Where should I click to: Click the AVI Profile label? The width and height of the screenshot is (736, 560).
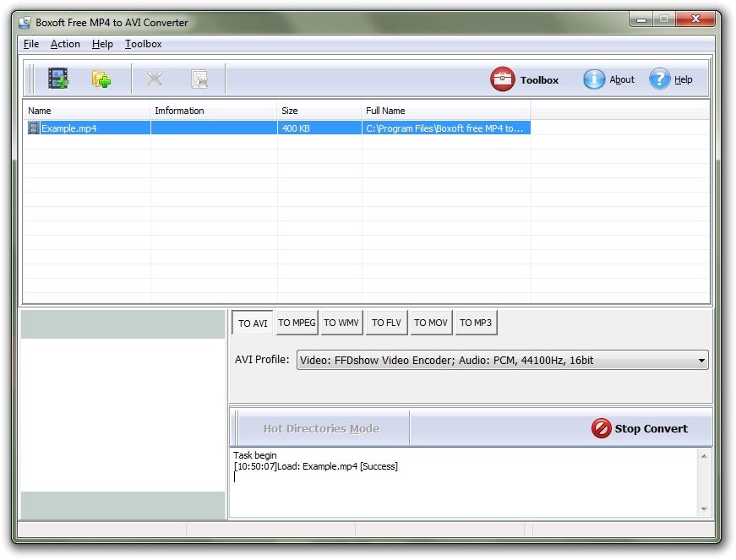point(262,359)
